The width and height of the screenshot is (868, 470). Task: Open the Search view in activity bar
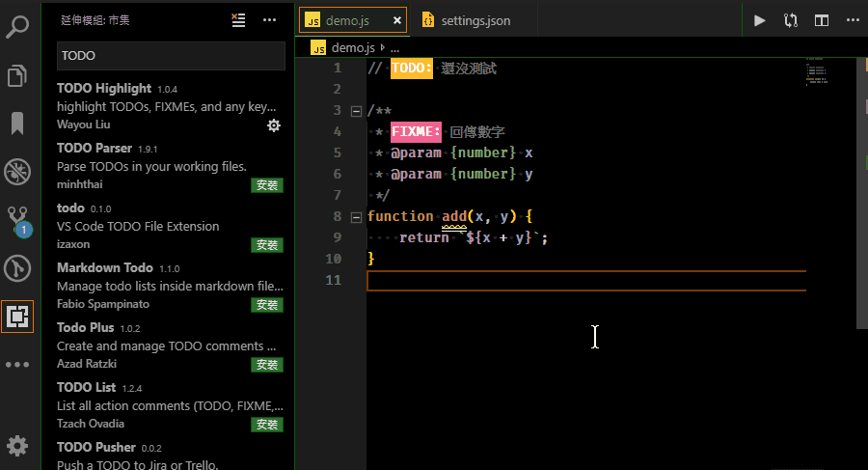click(x=17, y=27)
